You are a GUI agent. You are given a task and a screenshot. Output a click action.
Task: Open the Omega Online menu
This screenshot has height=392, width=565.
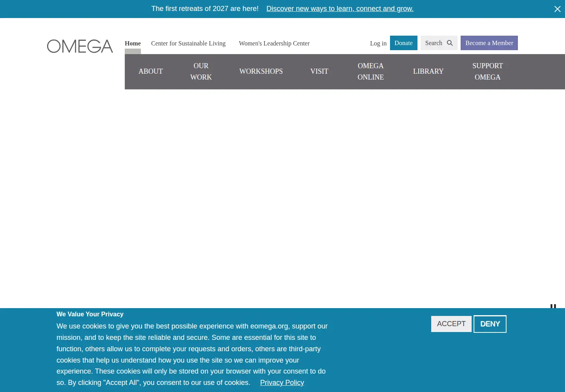point(371,71)
